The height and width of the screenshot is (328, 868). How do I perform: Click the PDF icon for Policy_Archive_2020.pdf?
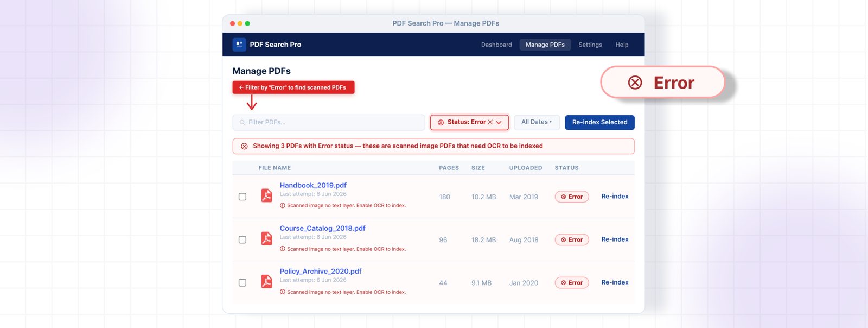pos(266,281)
